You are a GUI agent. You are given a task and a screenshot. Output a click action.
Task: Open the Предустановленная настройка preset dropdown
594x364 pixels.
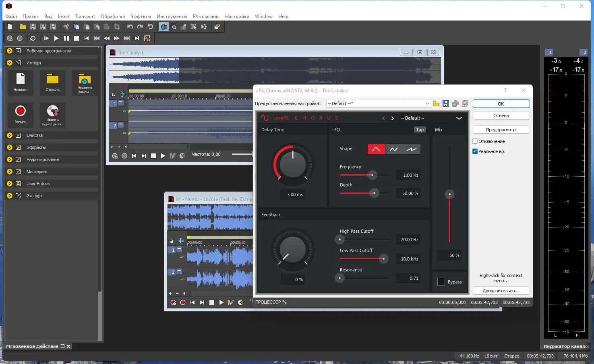378,103
